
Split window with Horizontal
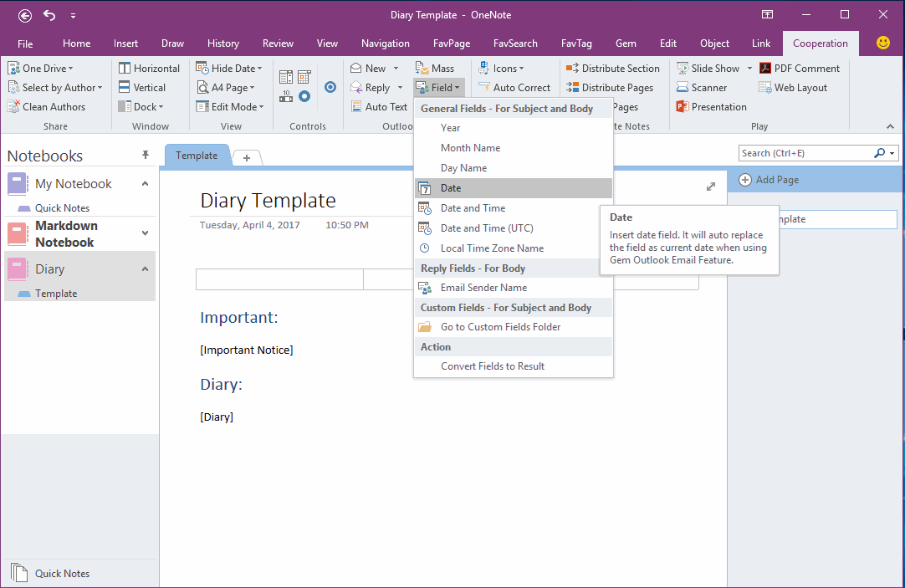(149, 68)
